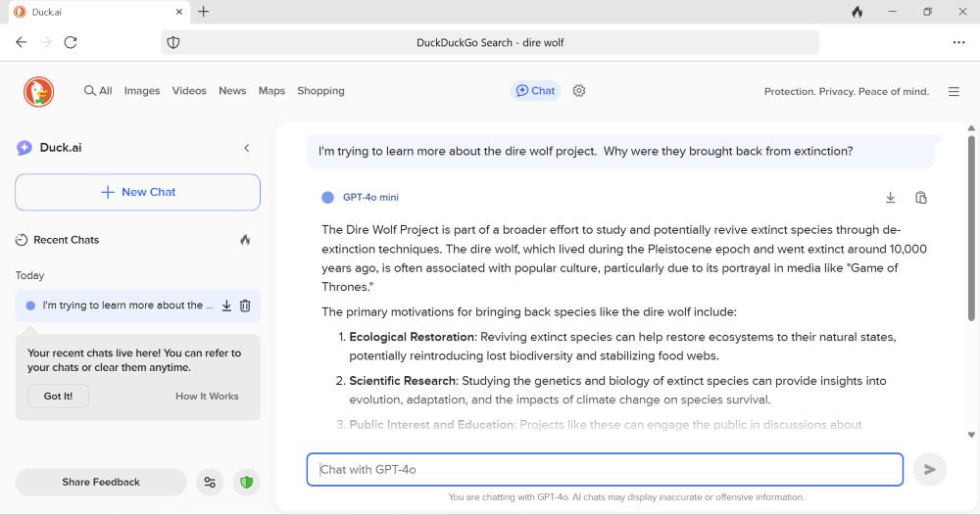Click the Duck.ai sidebar logo icon
This screenshot has height=515, width=980.
24,148
